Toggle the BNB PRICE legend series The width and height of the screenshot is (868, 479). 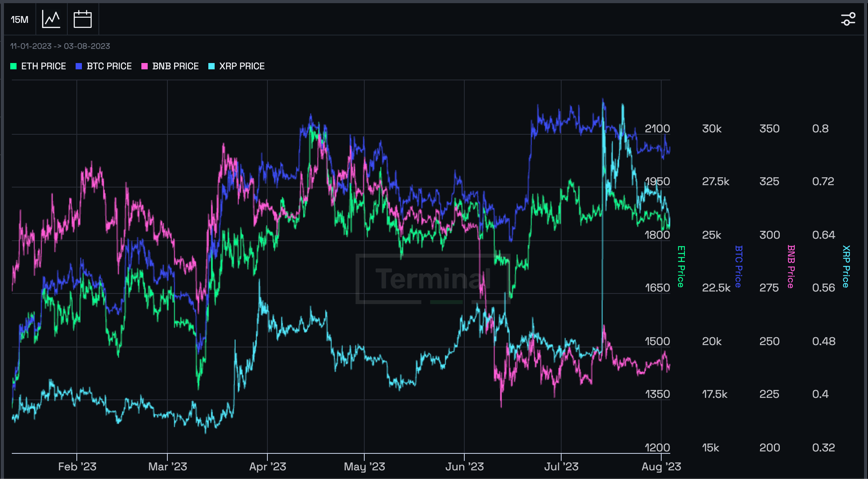170,66
